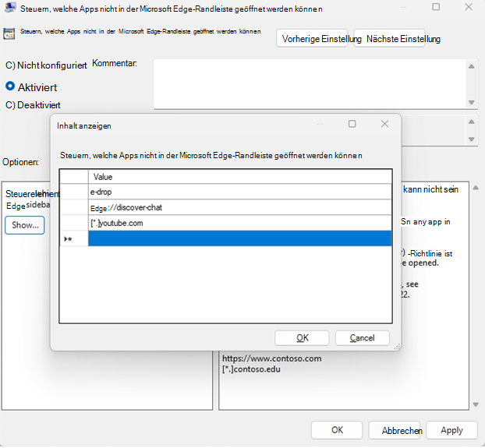The height and width of the screenshot is (448, 485).
Task: Click the policy window title bar icon
Action: tap(10, 8)
